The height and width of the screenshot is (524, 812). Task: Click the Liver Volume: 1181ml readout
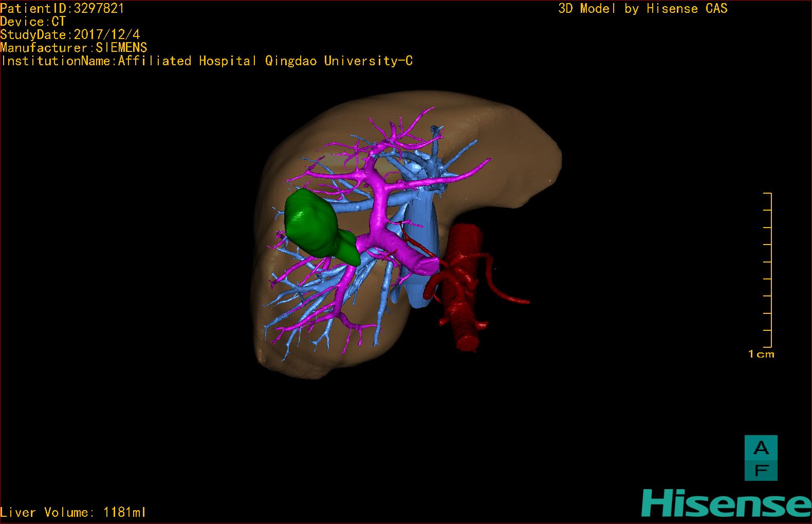(73, 512)
